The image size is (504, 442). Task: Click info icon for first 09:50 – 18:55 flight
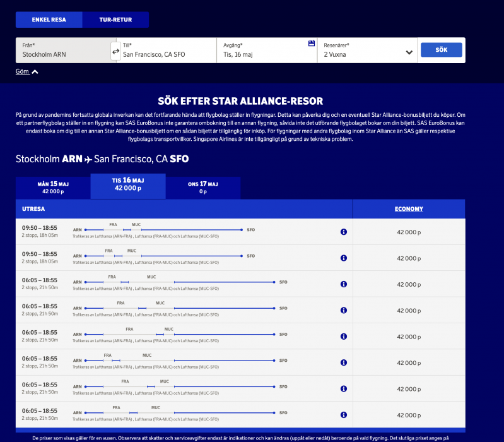coord(344,232)
